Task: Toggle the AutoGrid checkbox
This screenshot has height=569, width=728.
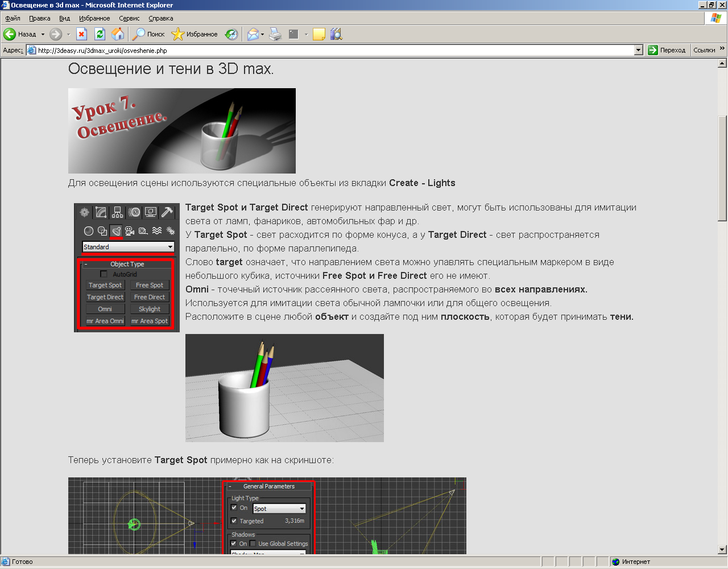Action: pos(104,274)
